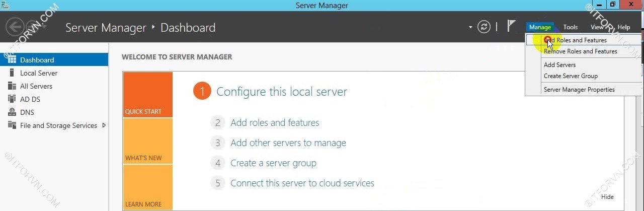The width and height of the screenshot is (644, 211).
Task: Select Add Servers from the Manage menu
Action: (559, 65)
